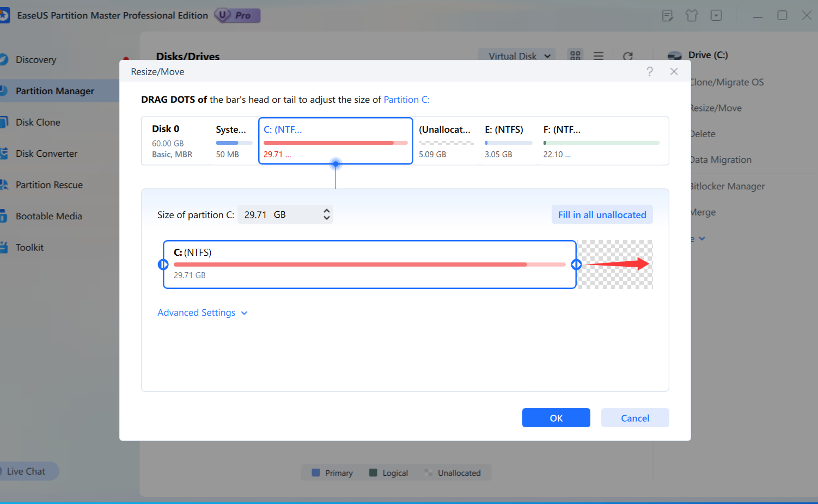Open the Resize/Move help question mark

pos(650,72)
